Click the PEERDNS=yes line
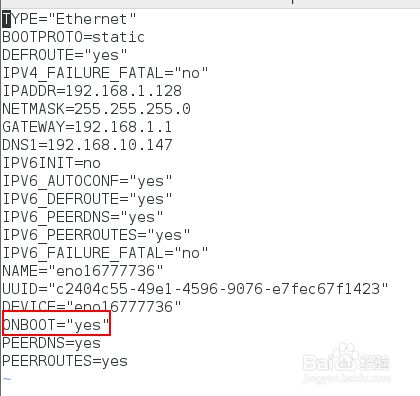 pyautogui.click(x=51, y=343)
